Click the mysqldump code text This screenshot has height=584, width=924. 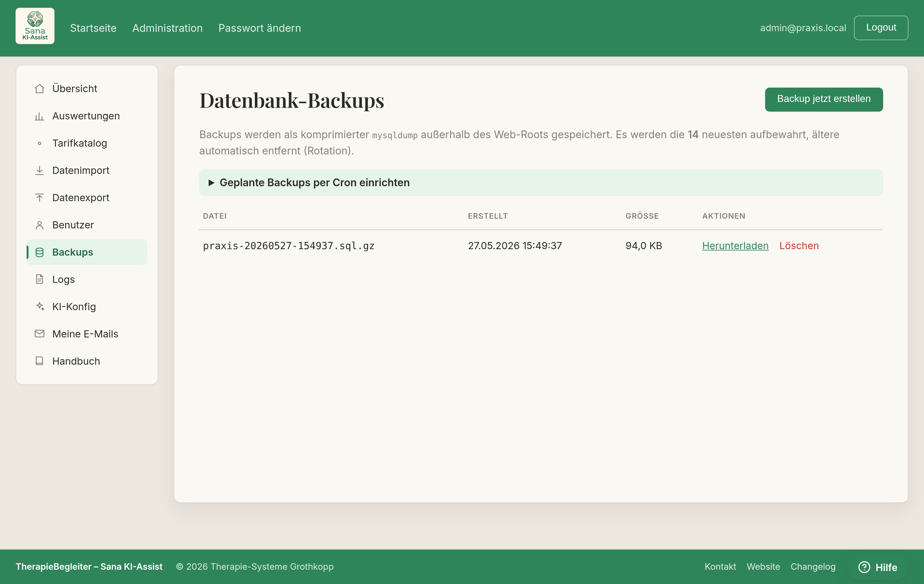(x=395, y=135)
